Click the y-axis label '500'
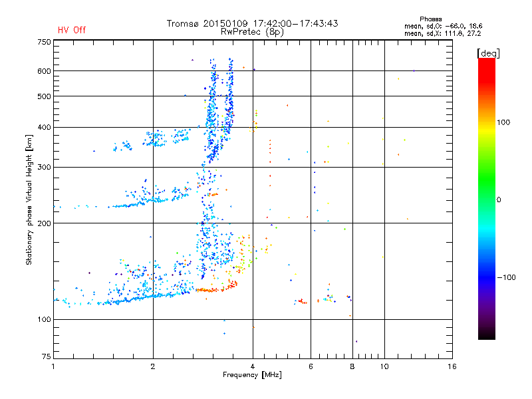532x399 pixels. click(x=44, y=96)
